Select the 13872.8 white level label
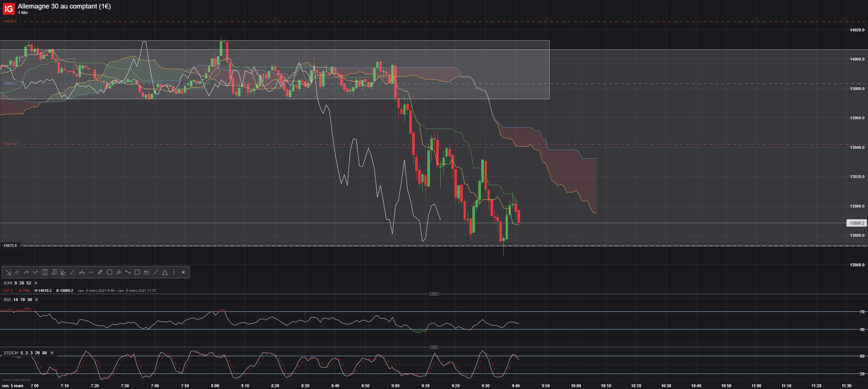This screenshot has height=389, width=868. pos(10,246)
